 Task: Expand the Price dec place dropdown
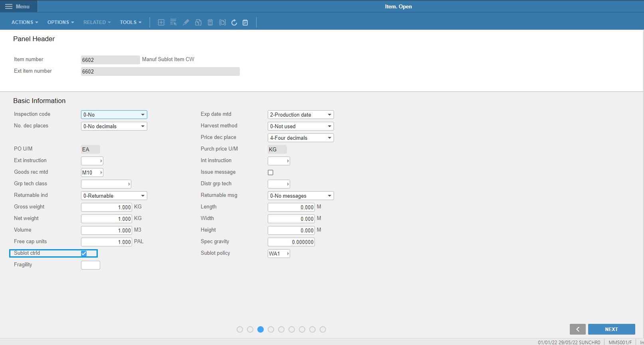tap(301, 138)
